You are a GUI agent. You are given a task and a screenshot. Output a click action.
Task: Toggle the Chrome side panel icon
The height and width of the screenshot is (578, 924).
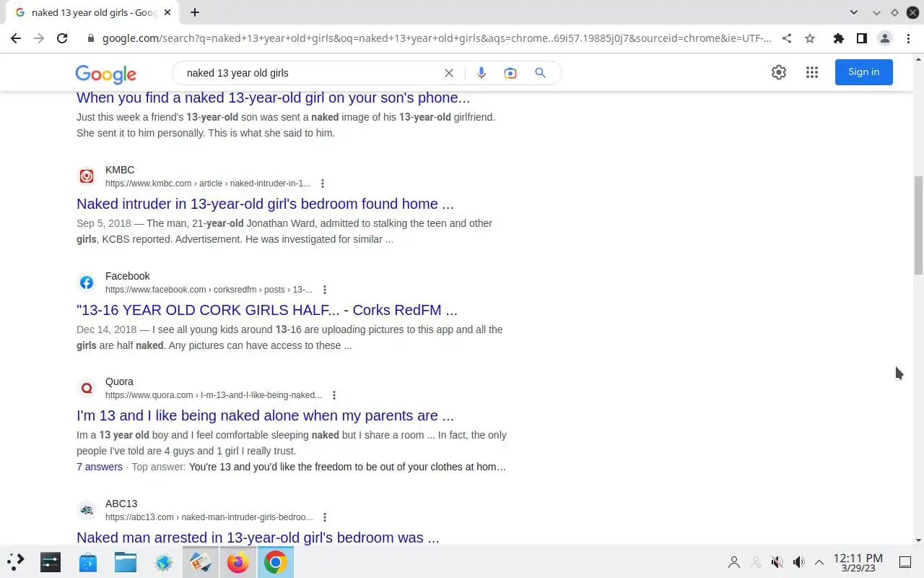tap(861, 38)
